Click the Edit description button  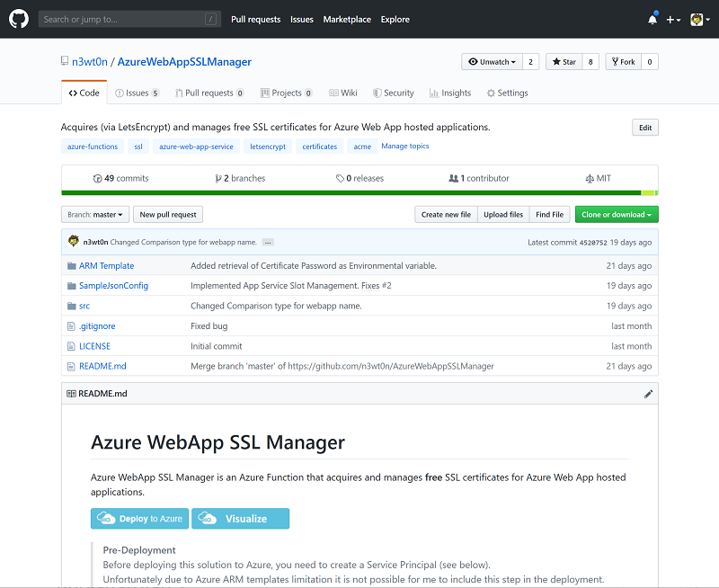pyautogui.click(x=645, y=128)
